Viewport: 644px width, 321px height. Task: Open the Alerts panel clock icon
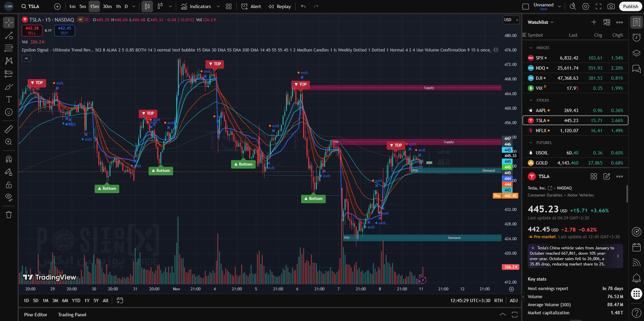pyautogui.click(x=636, y=37)
